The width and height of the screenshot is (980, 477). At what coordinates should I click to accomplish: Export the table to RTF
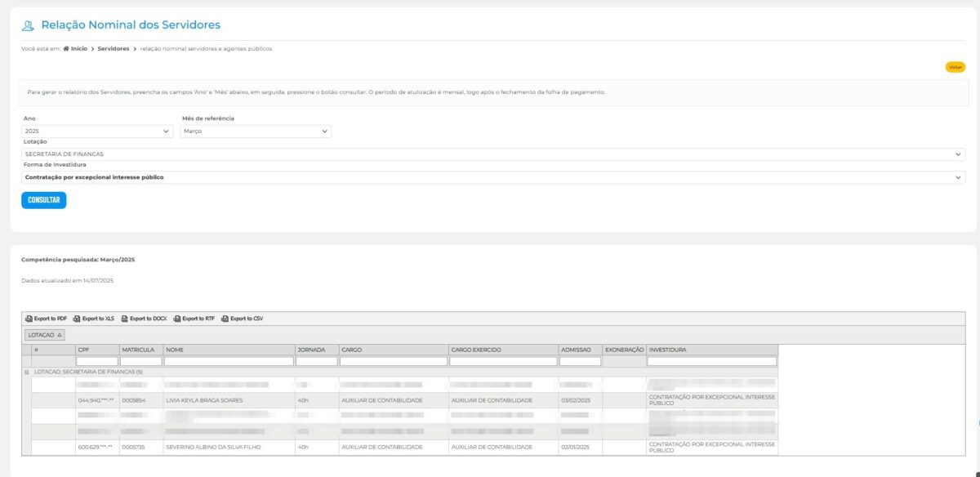tap(194, 319)
